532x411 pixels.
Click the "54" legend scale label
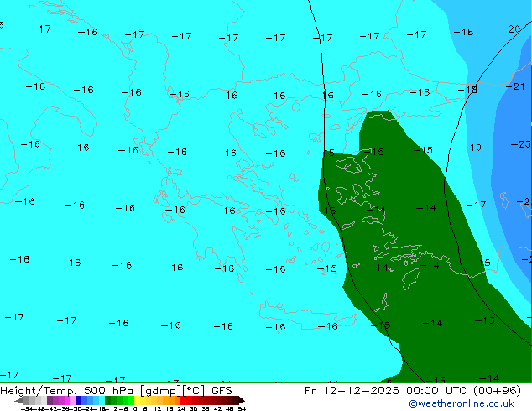[x=242, y=408]
